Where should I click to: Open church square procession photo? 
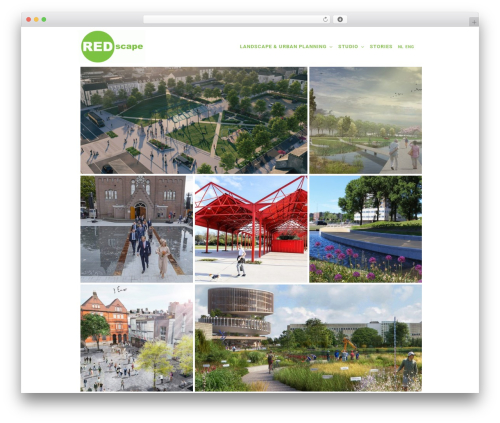(137, 229)
